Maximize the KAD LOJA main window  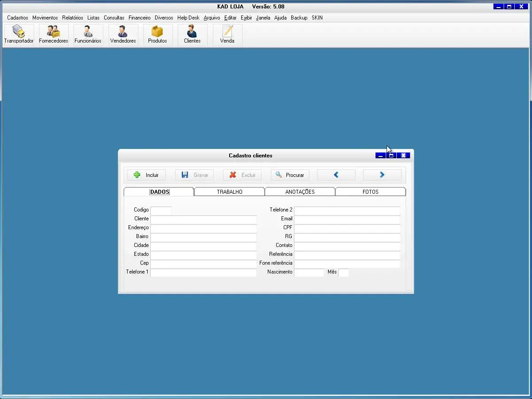509,7
